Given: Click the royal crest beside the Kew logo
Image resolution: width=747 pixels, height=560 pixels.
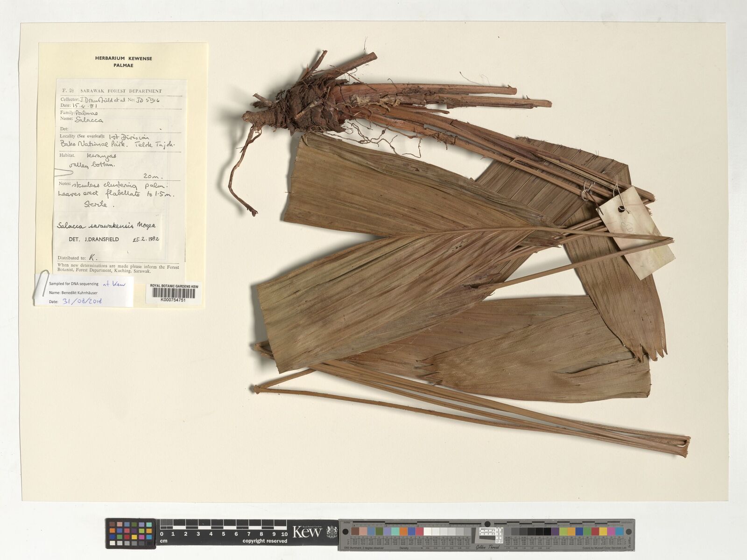Looking at the screenshot, I should tap(331, 532).
